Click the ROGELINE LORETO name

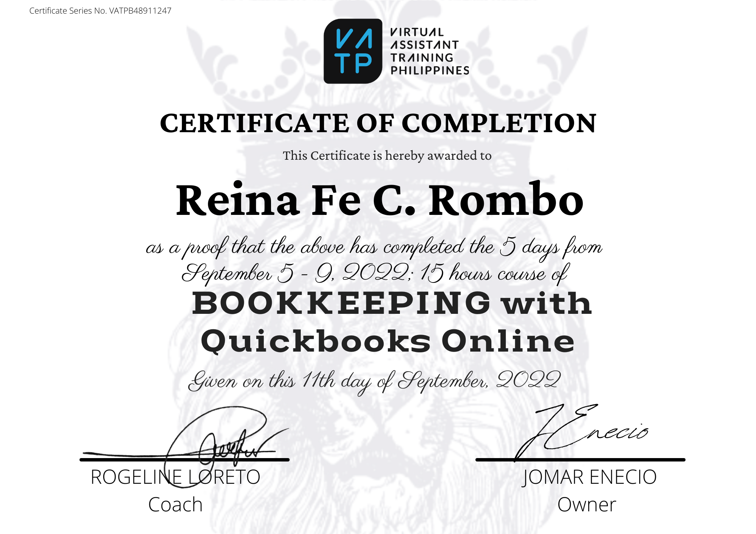[175, 477]
